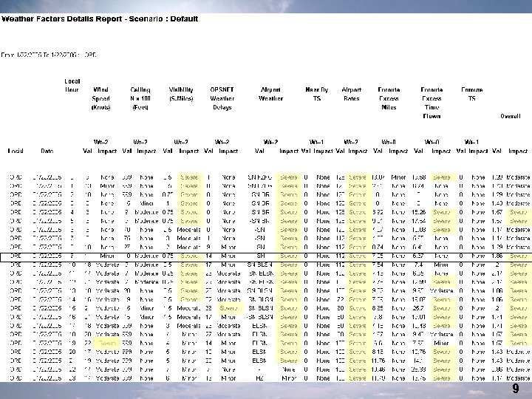
Task: Click the 11.76 enroute excess miles value
Action: pos(378,361)
